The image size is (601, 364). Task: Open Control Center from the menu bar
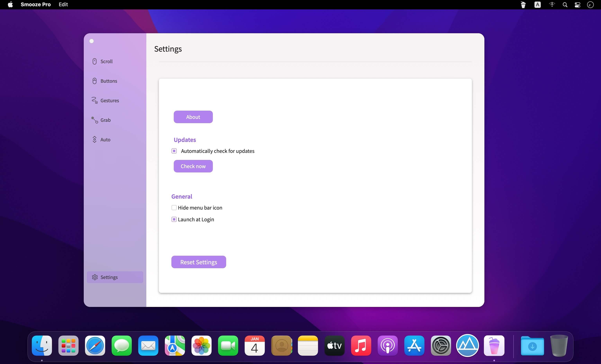click(x=577, y=5)
